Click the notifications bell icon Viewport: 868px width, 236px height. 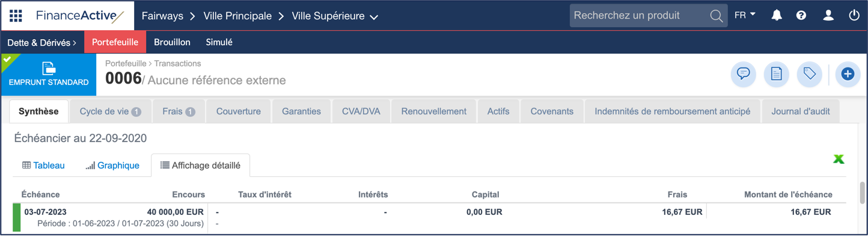[x=777, y=16]
